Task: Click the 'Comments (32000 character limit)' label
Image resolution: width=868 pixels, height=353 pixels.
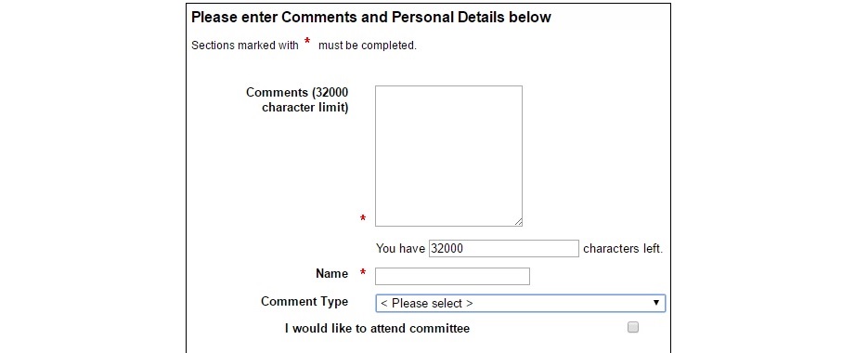Action: [297, 99]
